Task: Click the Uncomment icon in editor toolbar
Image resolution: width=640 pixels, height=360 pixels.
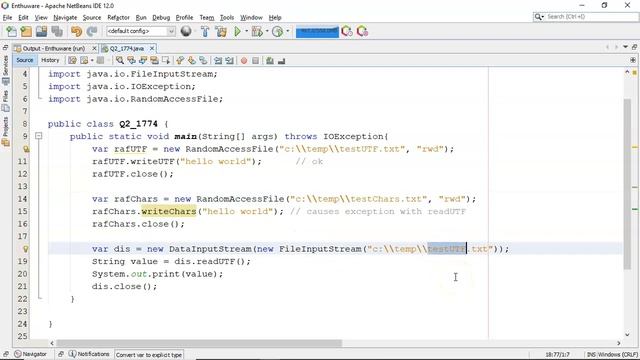Action: [x=281, y=60]
